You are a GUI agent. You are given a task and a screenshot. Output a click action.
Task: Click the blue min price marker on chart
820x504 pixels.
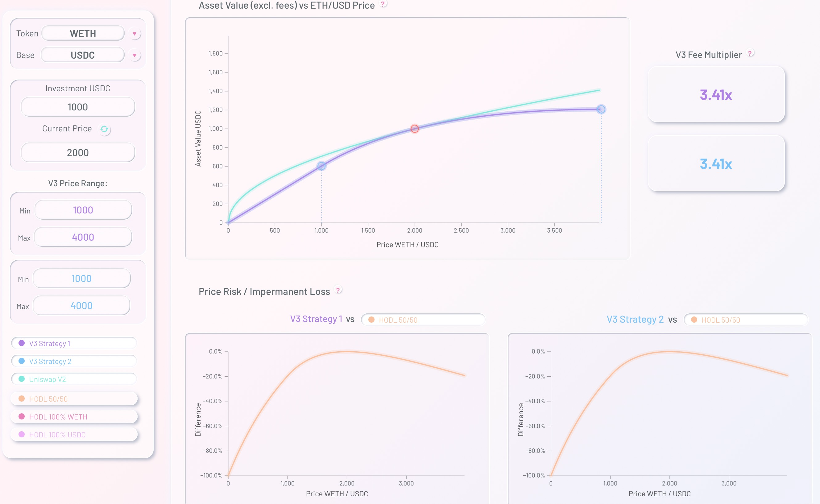coord(321,166)
